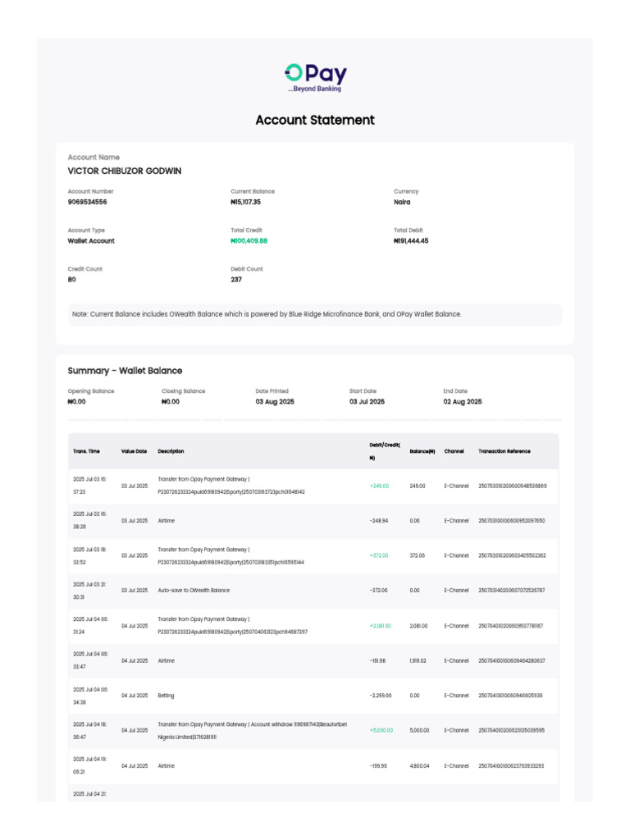The image size is (630, 840).
Task: Select the -199.96 Airtime debit amount
Action: pos(378,766)
